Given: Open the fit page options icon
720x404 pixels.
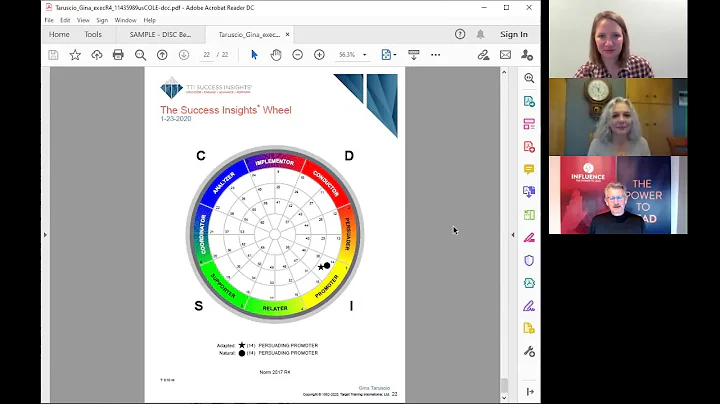Looking at the screenshot, I should [388, 55].
